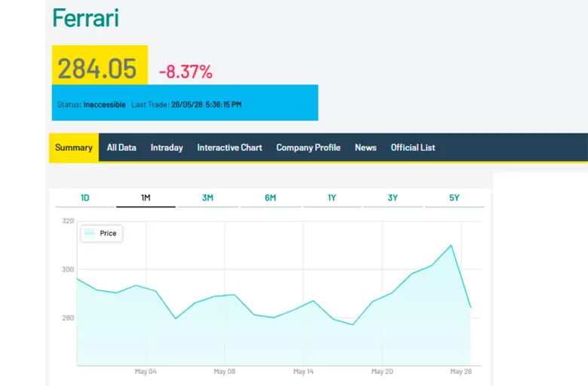Screen dimensions: 588x392
Task: Click the Status: Inaccessible text
Action: tap(91, 105)
